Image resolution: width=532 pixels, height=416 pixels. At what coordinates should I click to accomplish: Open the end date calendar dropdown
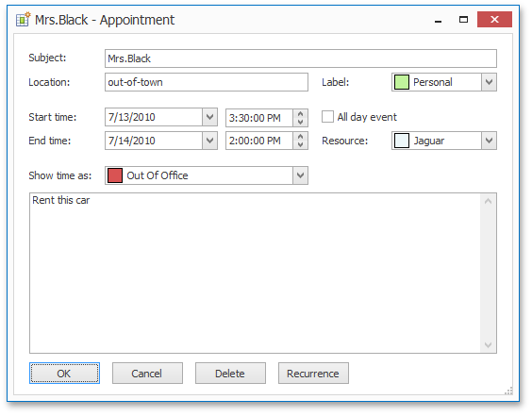[x=209, y=141]
